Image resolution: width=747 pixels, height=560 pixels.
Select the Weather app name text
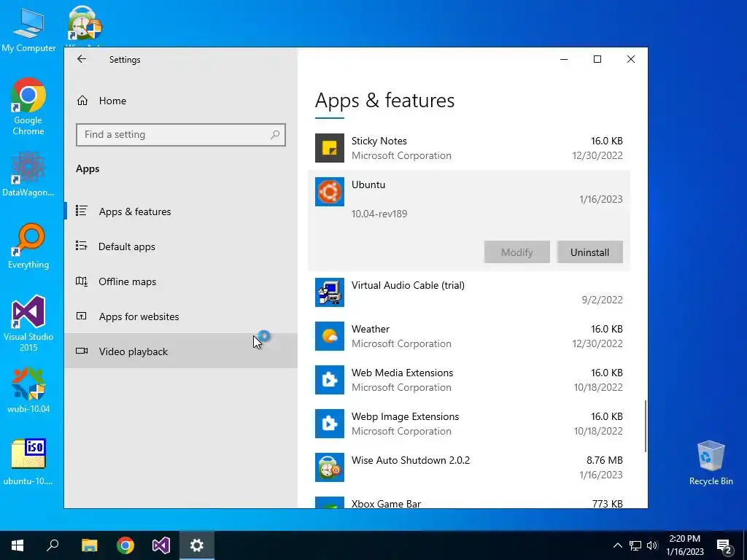370,329
